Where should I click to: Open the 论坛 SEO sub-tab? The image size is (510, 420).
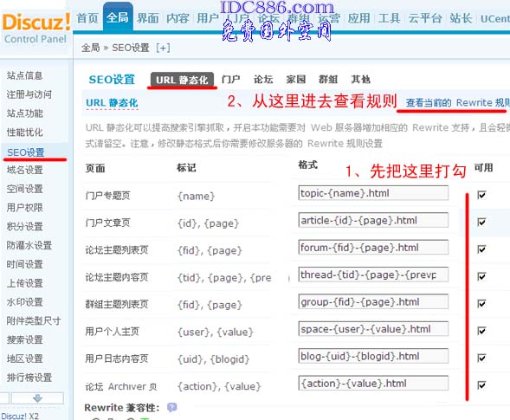point(263,80)
